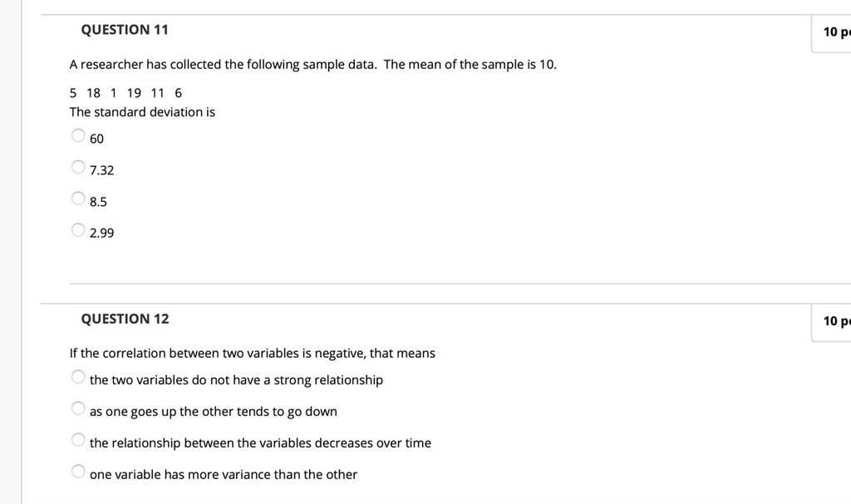Click the QUESTION 11 heading
This screenshot has height=504, width=851.
click(x=125, y=30)
